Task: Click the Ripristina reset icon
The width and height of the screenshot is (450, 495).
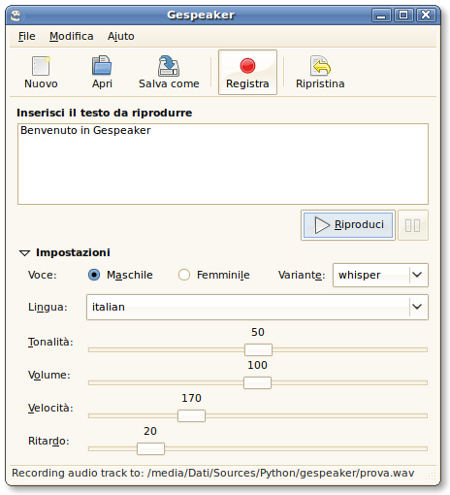Action: click(320, 66)
